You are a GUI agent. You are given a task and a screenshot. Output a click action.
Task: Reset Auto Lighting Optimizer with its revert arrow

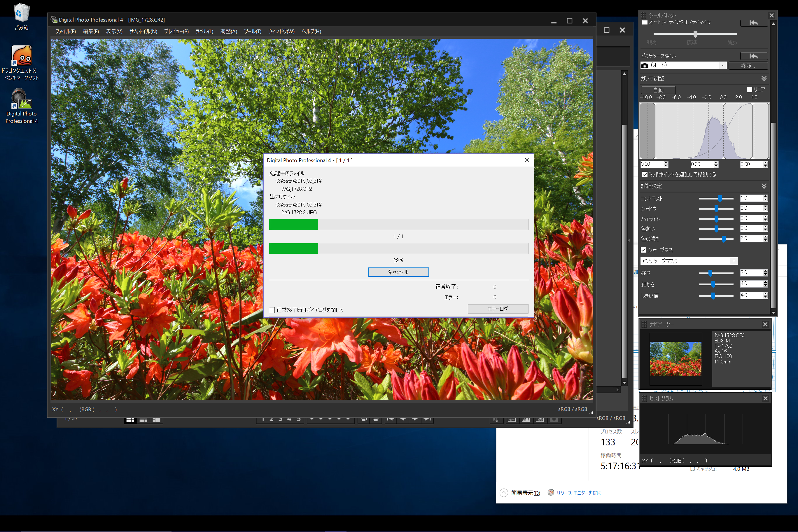[754, 23]
